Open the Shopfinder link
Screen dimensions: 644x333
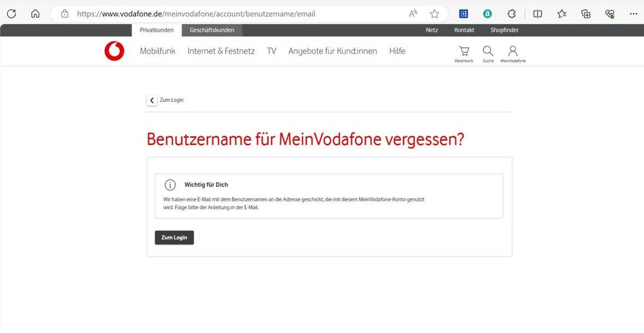[x=504, y=30]
